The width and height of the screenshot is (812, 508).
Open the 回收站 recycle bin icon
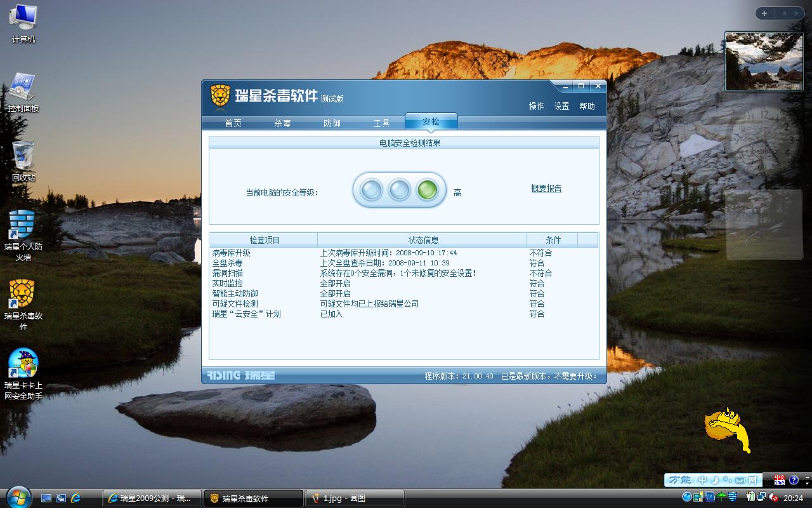(x=23, y=162)
